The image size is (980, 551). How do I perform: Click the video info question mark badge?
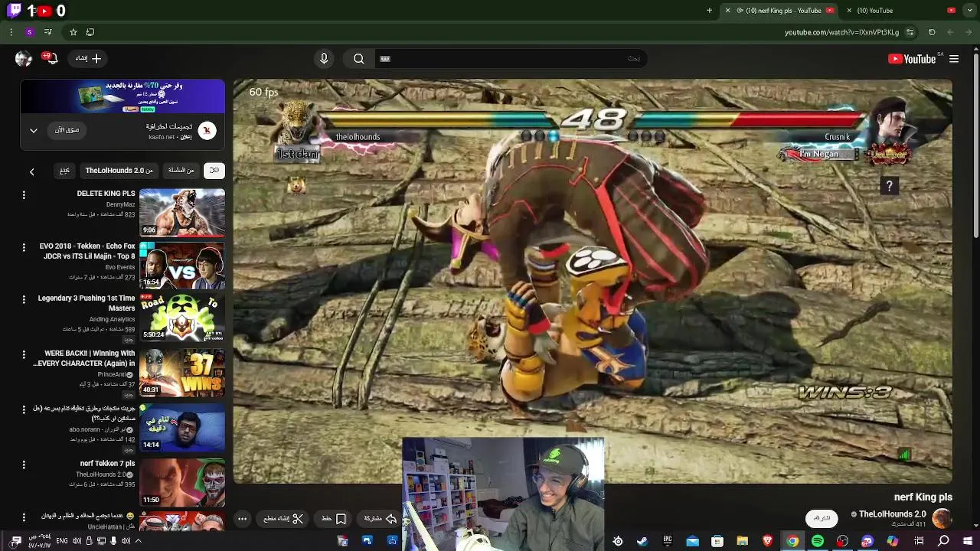(x=889, y=186)
